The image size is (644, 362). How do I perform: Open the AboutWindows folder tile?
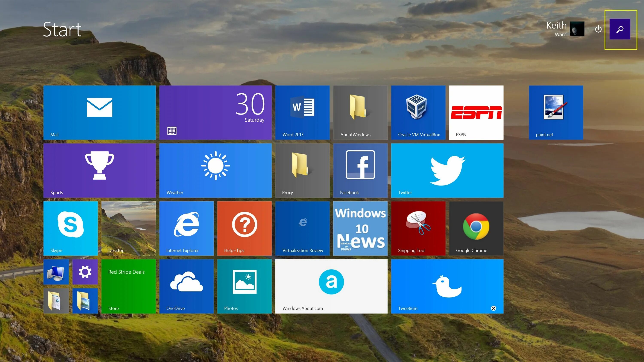click(x=360, y=112)
